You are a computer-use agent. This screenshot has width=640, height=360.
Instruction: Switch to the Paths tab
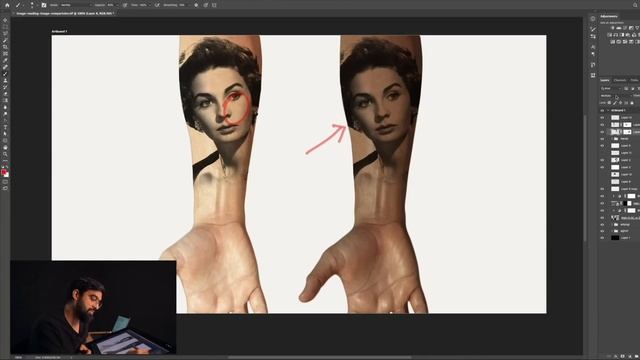tap(634, 80)
